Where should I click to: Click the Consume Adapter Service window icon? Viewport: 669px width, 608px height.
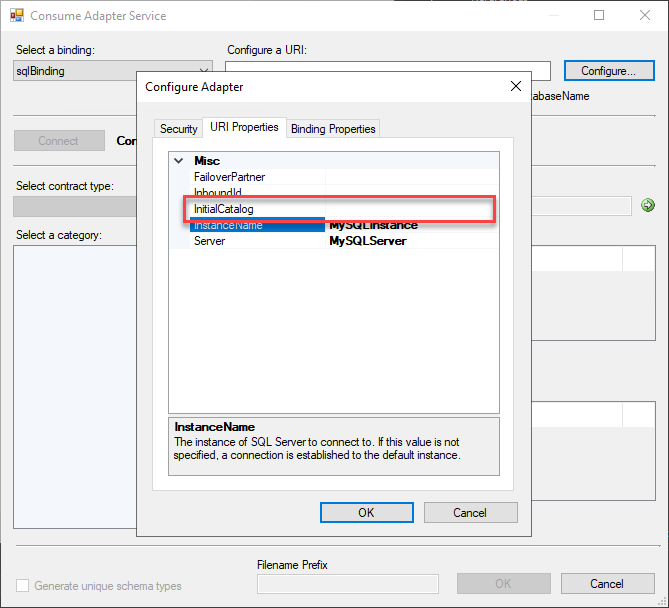16,16
